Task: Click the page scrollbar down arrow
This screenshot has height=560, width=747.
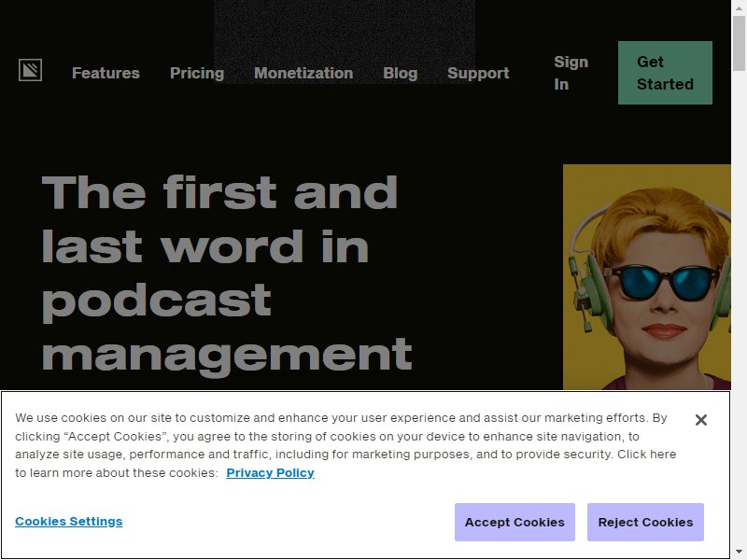Action: click(739, 553)
